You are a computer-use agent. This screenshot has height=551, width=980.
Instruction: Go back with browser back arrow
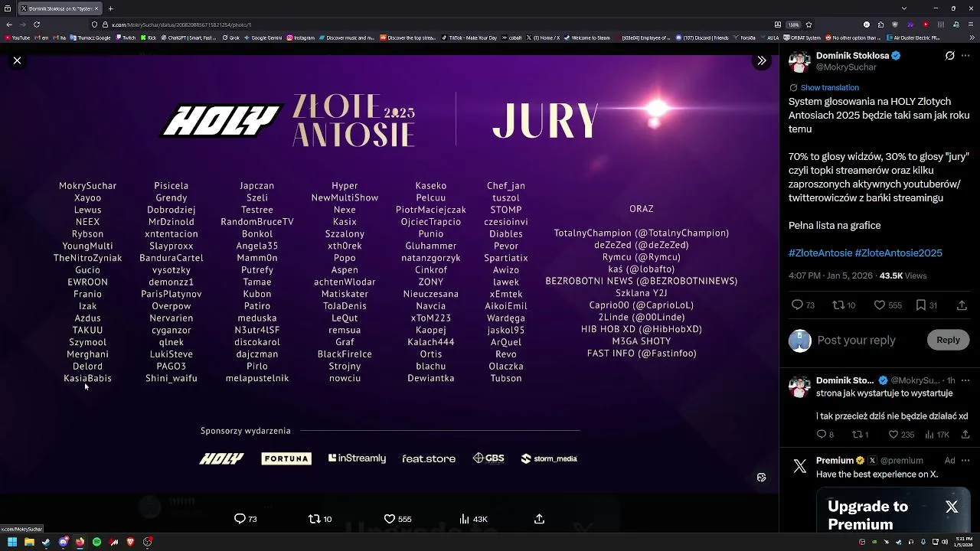pyautogui.click(x=9, y=24)
